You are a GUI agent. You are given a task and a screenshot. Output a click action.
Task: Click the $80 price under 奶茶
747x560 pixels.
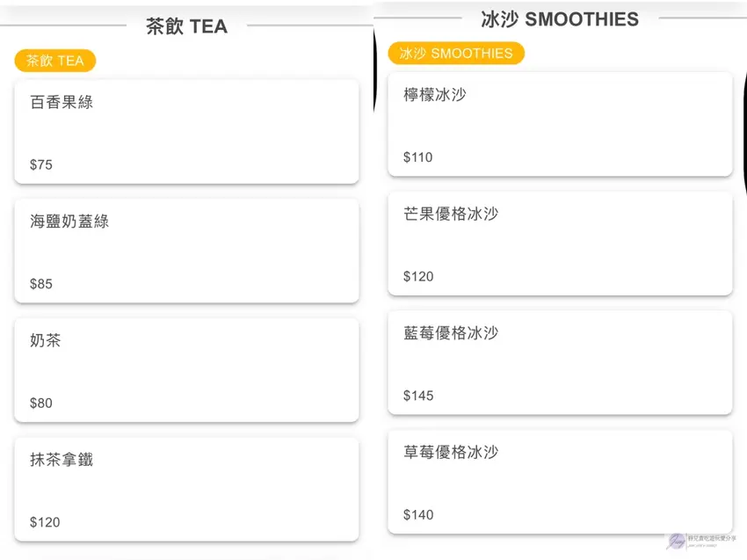pyautogui.click(x=41, y=404)
